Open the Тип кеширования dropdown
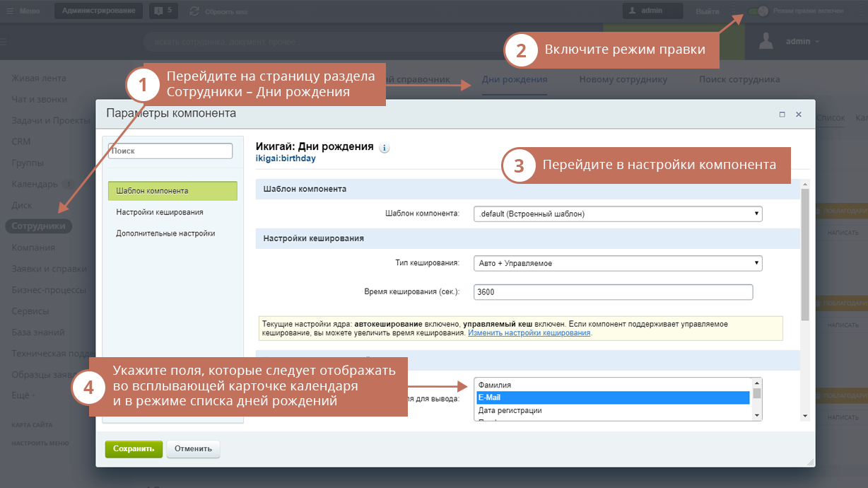The height and width of the screenshot is (488, 868). point(618,263)
